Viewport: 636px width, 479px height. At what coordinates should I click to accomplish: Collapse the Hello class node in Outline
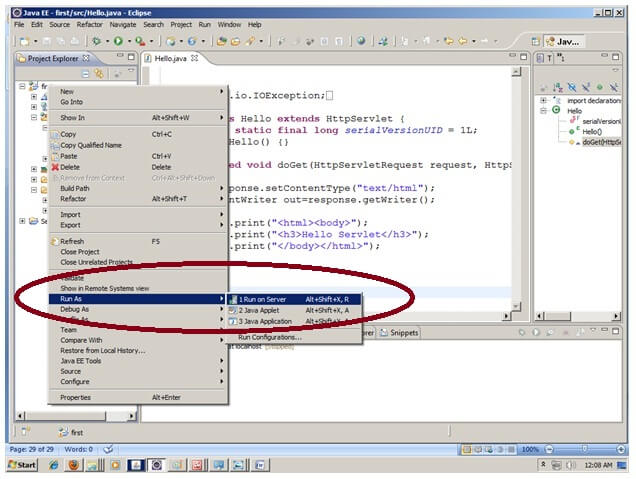click(544, 110)
